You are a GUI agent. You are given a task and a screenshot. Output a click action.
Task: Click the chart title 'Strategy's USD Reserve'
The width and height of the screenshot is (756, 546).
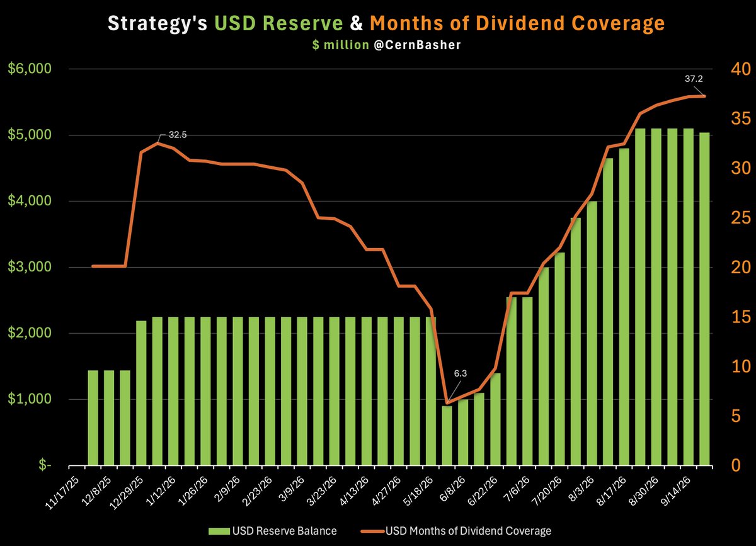coord(225,23)
